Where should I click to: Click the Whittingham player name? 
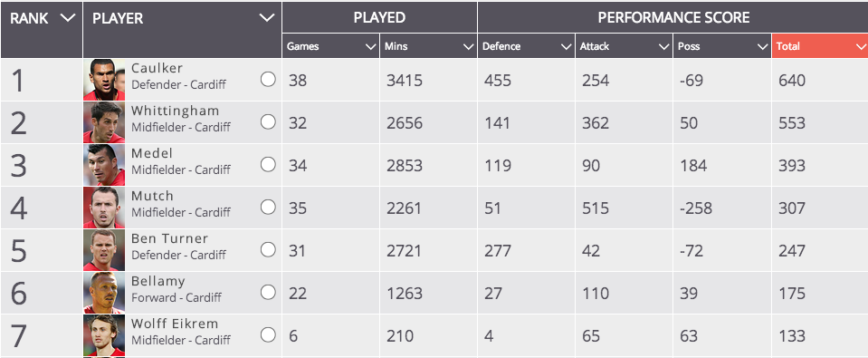click(175, 111)
